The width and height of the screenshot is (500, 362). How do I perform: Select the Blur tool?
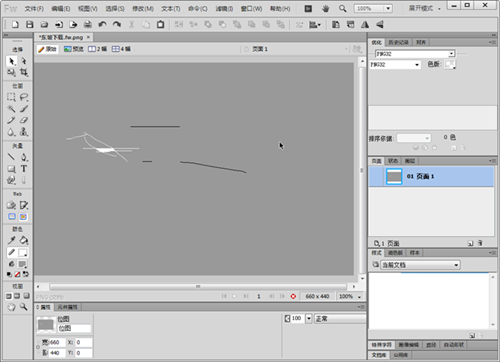click(x=11, y=132)
